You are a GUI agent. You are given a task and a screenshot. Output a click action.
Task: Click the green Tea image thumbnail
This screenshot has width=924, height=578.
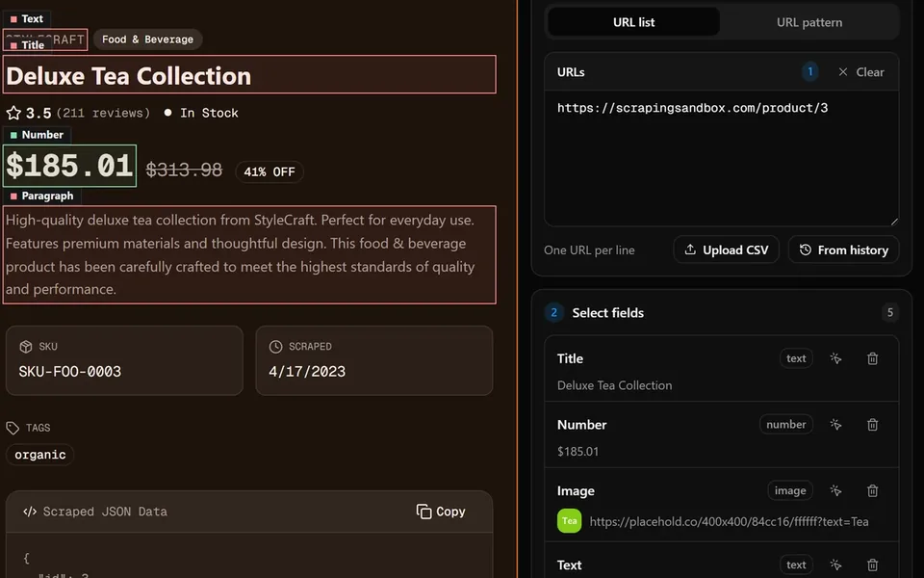coord(569,521)
